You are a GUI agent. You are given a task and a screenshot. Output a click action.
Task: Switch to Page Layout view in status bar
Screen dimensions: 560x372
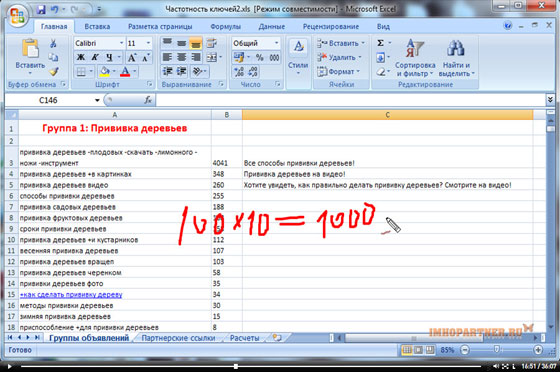418,350
